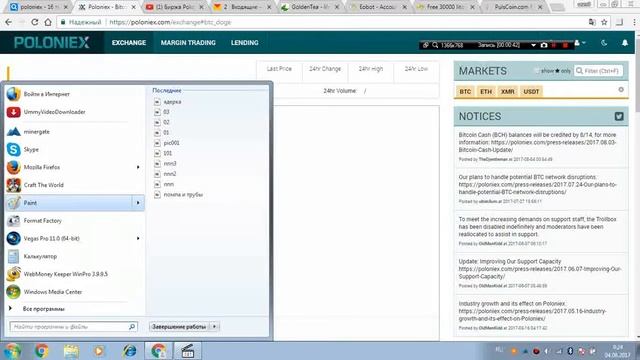
Task: Open Improving Our Support Capacity link
Action: 540,273
